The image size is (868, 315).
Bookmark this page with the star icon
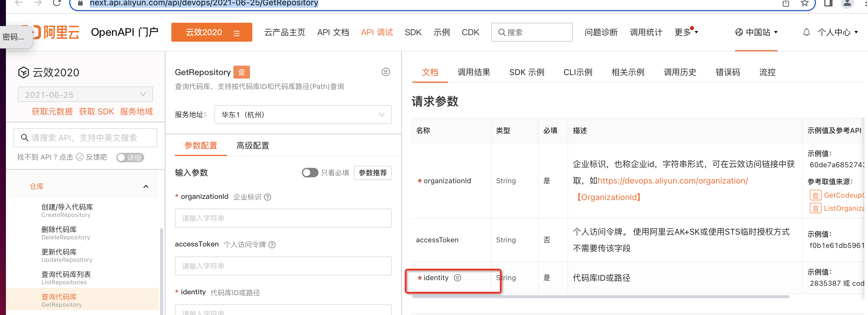pos(805,3)
